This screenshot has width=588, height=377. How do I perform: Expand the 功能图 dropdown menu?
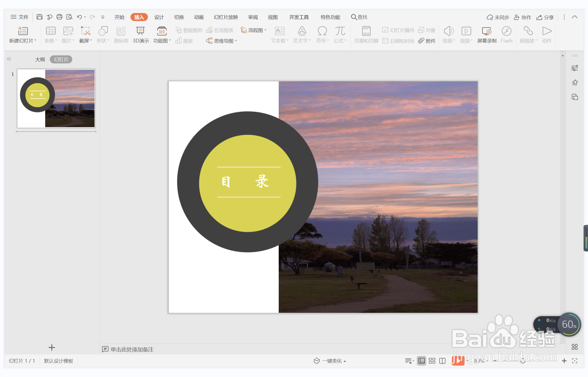point(170,41)
